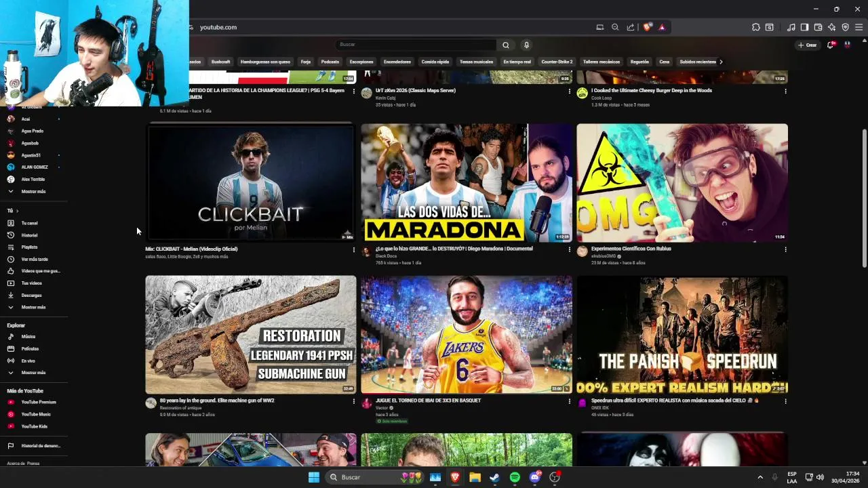Image resolution: width=868 pixels, height=488 pixels.
Task: Open the PPSH submachine gun restoration thumbnail
Action: [250, 334]
